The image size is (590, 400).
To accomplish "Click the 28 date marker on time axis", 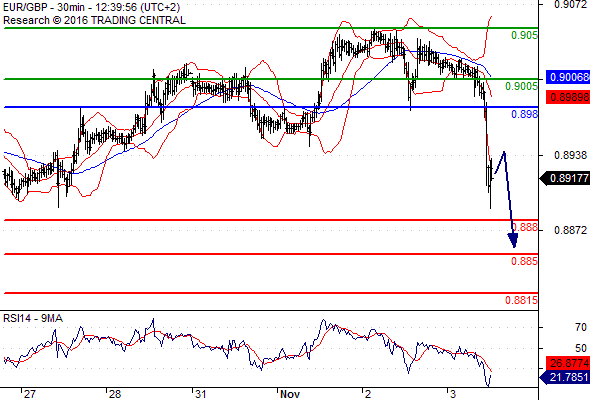I will 115,394.
